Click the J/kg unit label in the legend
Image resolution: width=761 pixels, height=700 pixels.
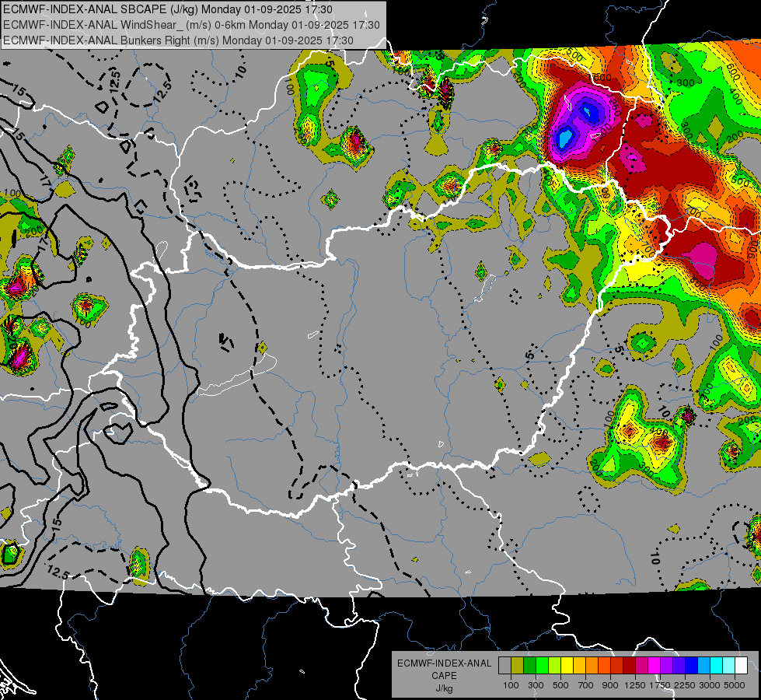click(x=444, y=688)
